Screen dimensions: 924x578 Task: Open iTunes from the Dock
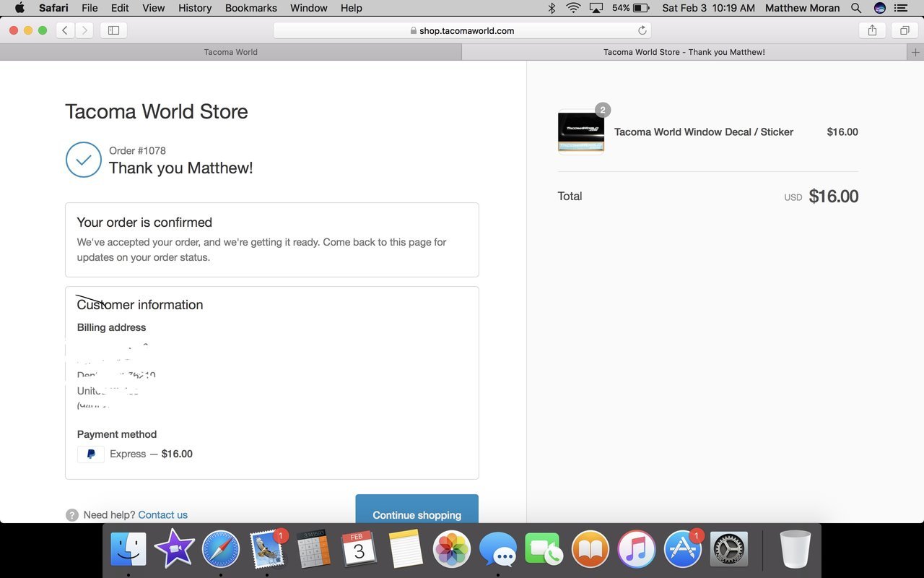pyautogui.click(x=636, y=549)
